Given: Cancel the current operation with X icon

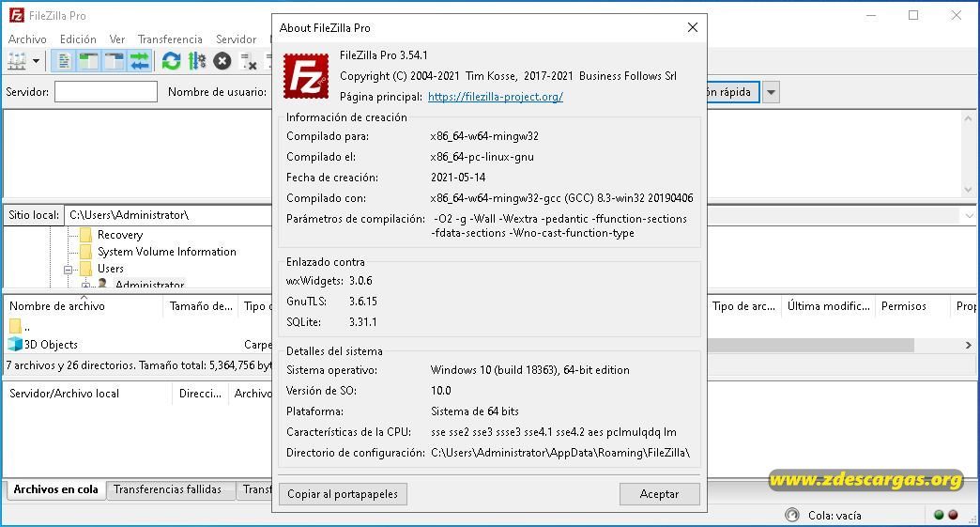Looking at the screenshot, I should (x=222, y=61).
